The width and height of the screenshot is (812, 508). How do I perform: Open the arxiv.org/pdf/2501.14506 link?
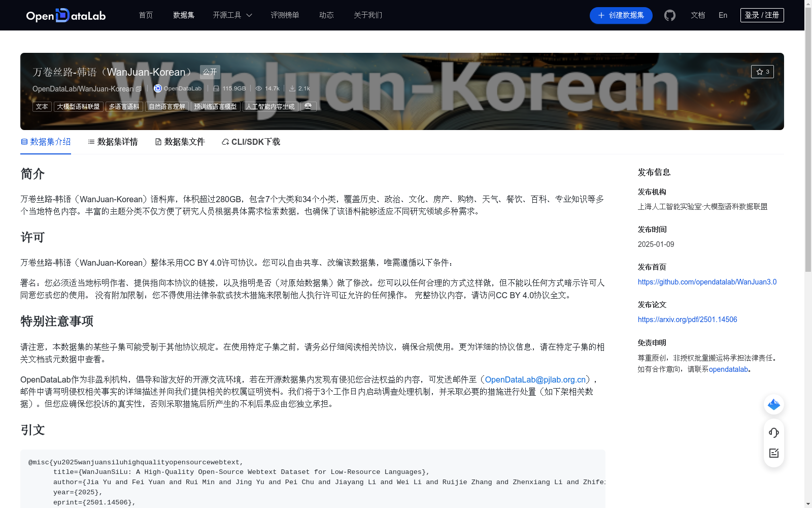click(x=687, y=320)
